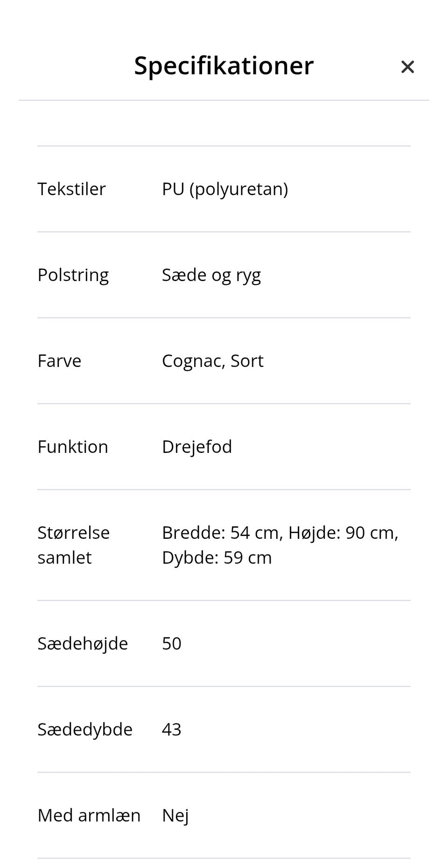The image size is (448, 868).
Task: Select the Sædedybde label
Action: [84, 729]
